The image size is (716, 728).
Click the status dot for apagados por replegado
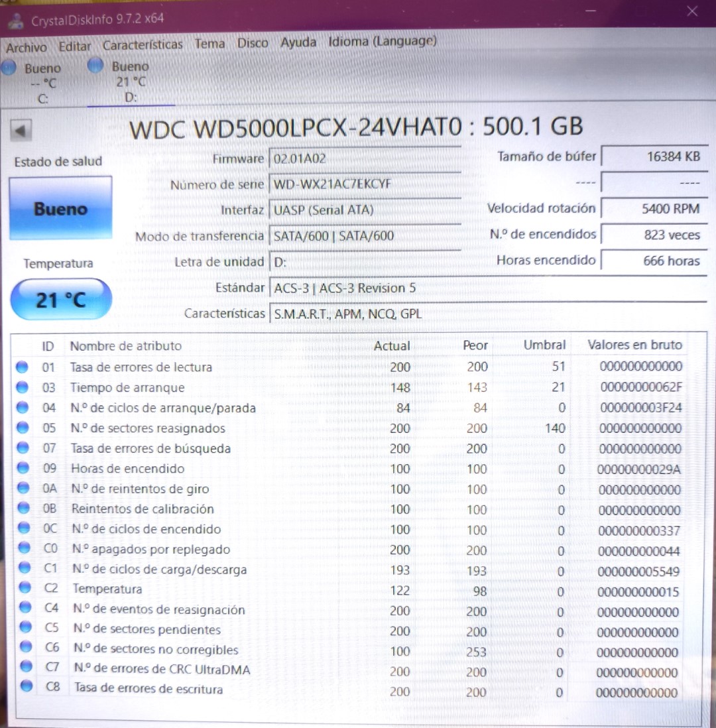24,548
